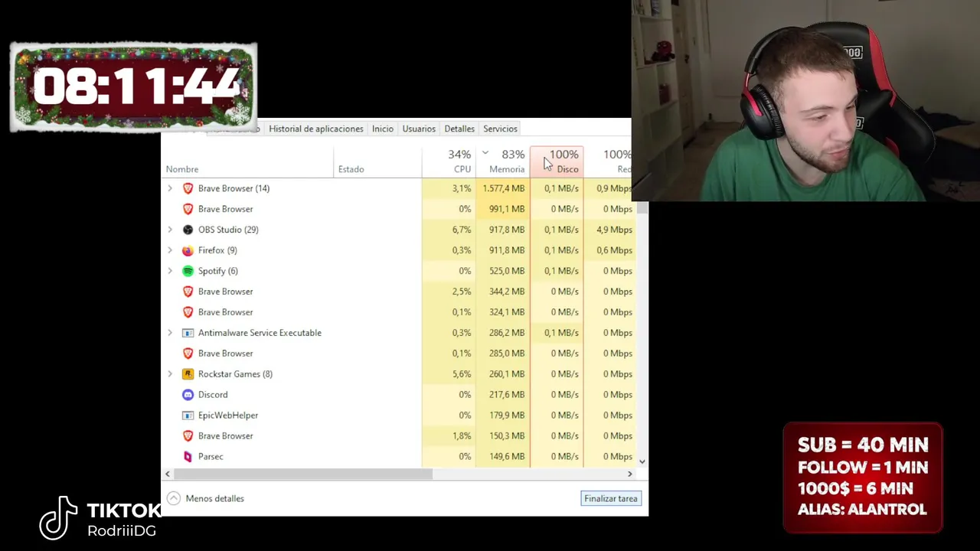980x551 pixels.
Task: Click the Finalizar tarea button
Action: point(611,498)
